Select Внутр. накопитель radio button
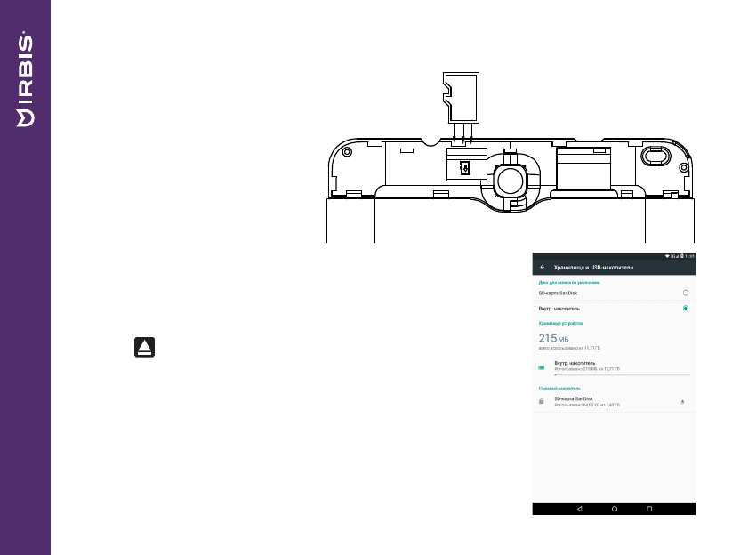 point(685,308)
